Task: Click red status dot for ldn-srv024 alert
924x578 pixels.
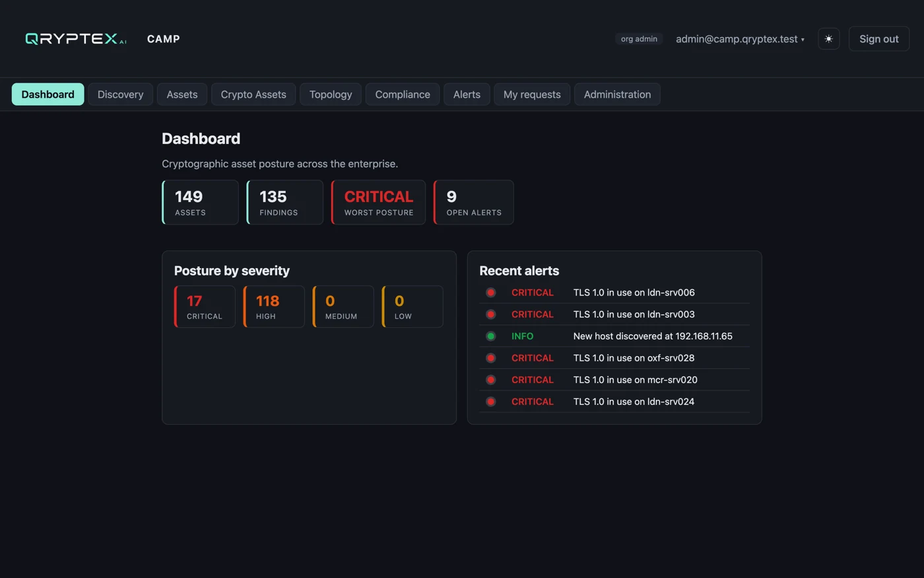Action: coord(490,402)
